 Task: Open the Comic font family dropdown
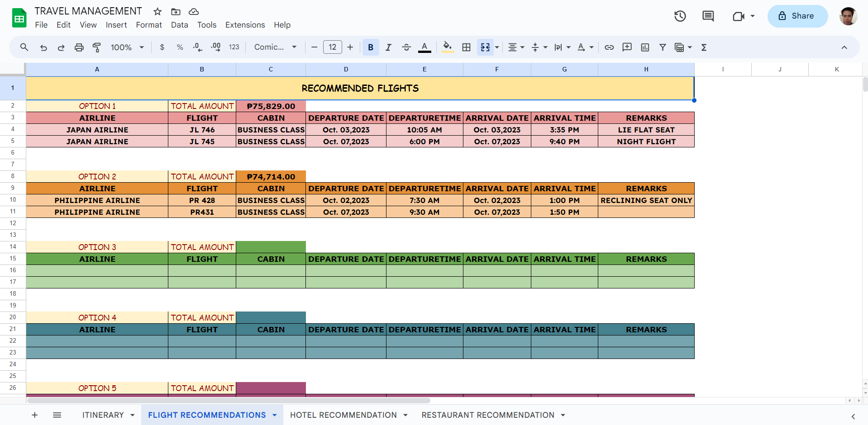[275, 47]
